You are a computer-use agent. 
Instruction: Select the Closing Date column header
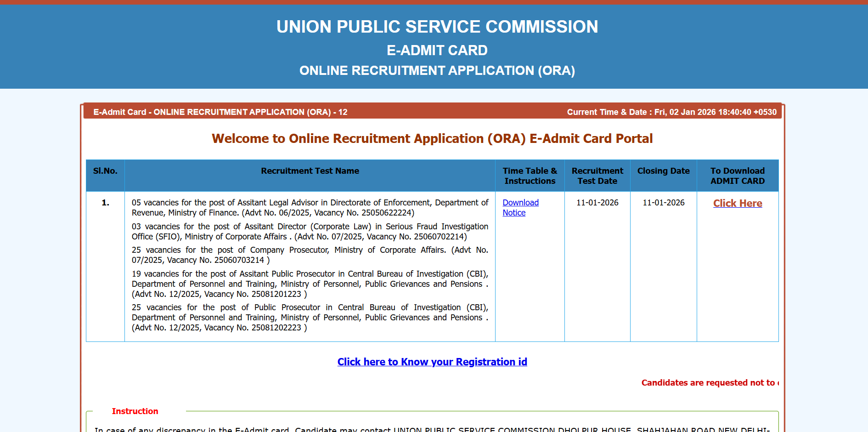[x=663, y=171]
